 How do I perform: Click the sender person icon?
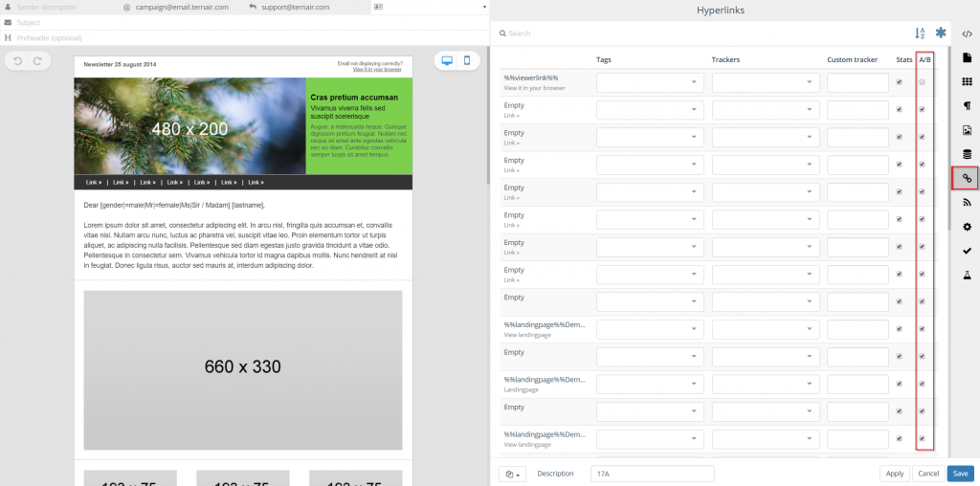pyautogui.click(x=8, y=7)
